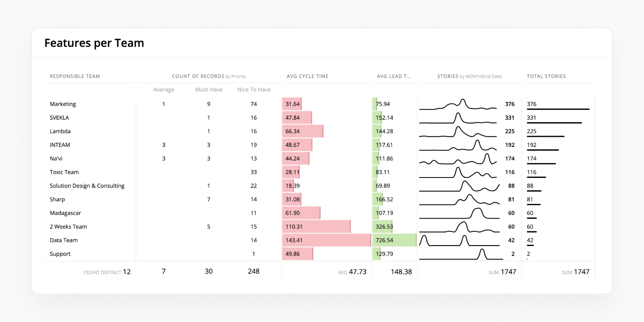Viewport: 644px width, 322px height.
Task: Click the Marketing stories sparkline chart
Action: 458,104
